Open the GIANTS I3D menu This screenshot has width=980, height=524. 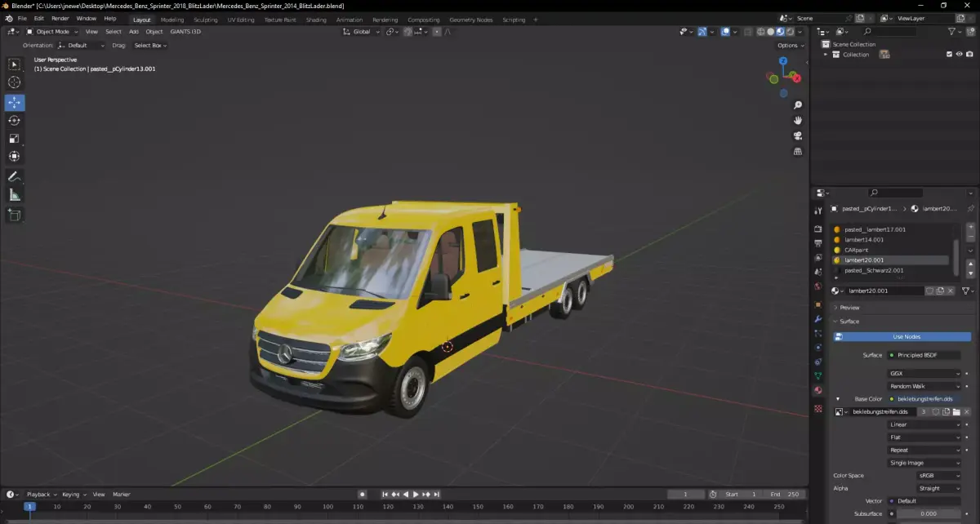(185, 32)
